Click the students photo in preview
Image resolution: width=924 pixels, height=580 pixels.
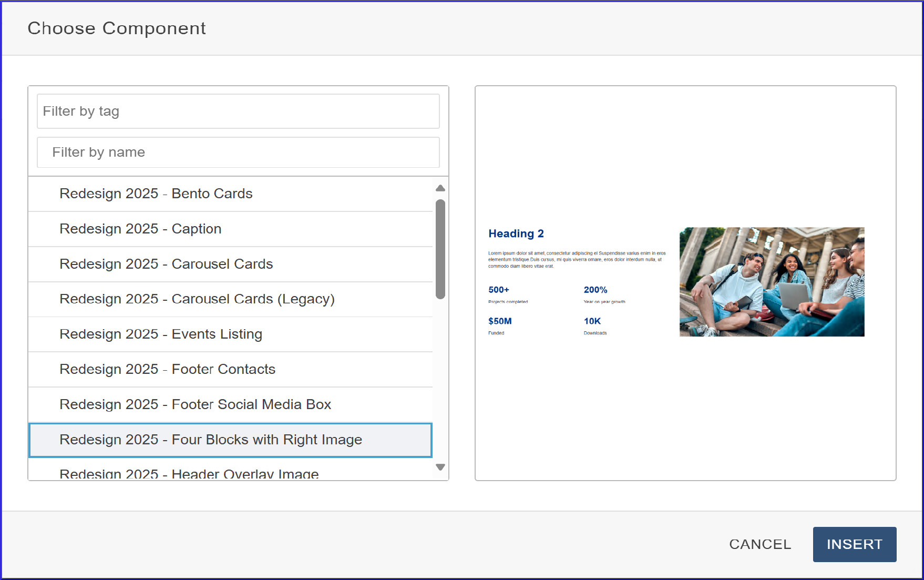[772, 282]
